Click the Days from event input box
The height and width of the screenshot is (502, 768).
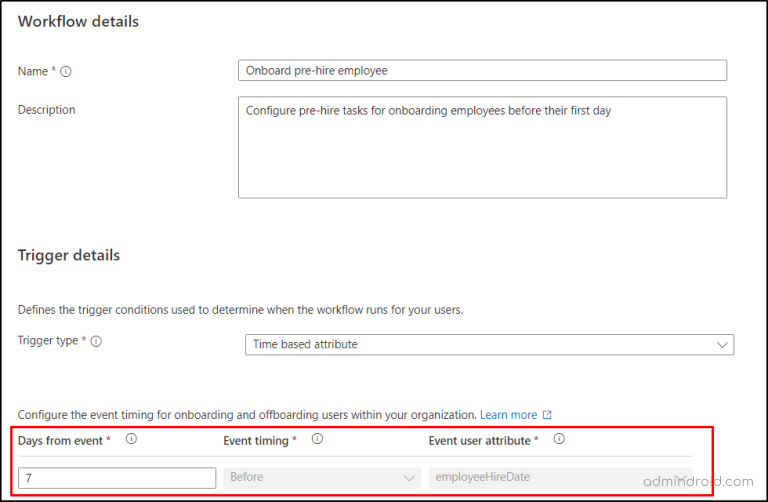click(x=117, y=478)
